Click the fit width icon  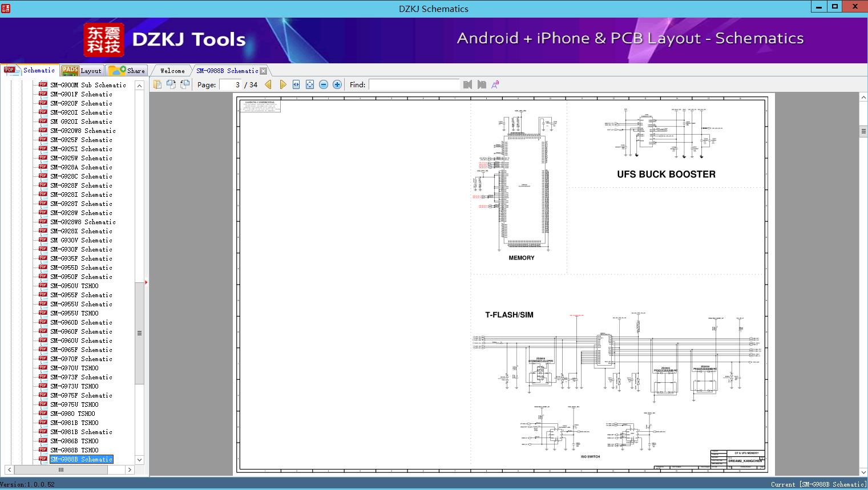296,84
